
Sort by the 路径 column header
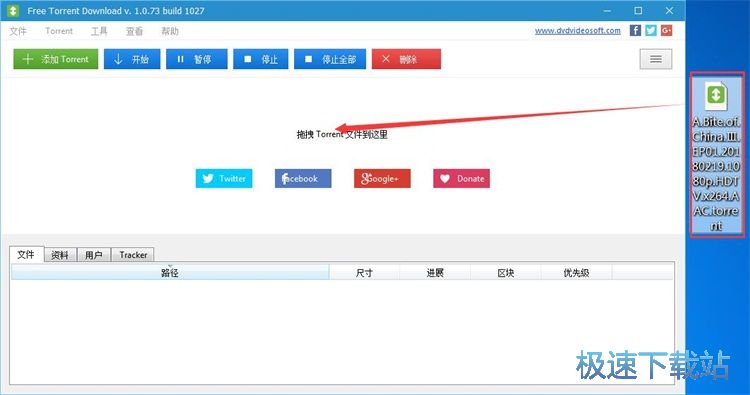coord(170,273)
